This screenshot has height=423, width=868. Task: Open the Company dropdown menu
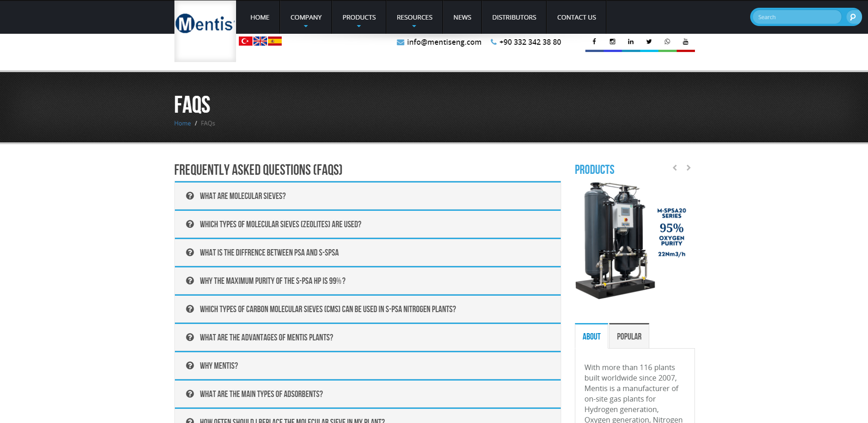click(306, 17)
